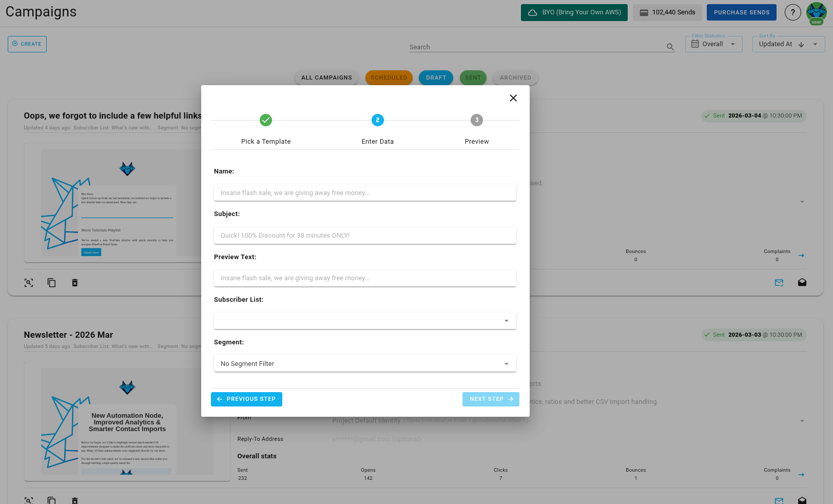This screenshot has height=504, width=833.
Task: Delete the campaign via the trash icon
Action: 75,282
